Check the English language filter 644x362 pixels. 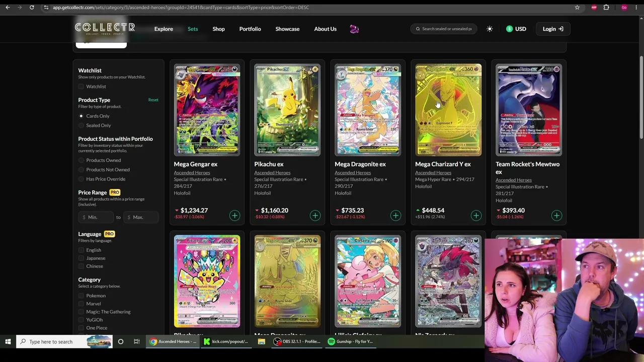coord(81,250)
